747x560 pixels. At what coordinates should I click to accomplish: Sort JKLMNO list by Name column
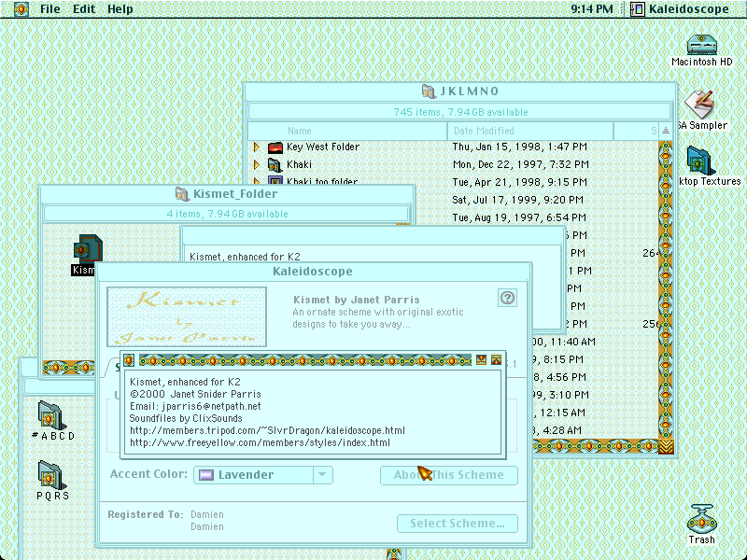347,131
